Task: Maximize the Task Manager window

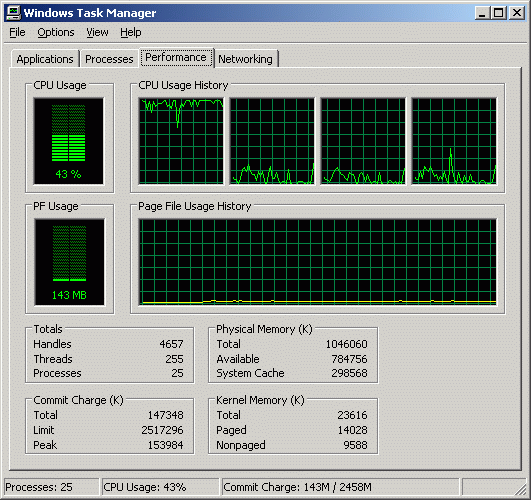Action: pyautogui.click(x=498, y=13)
